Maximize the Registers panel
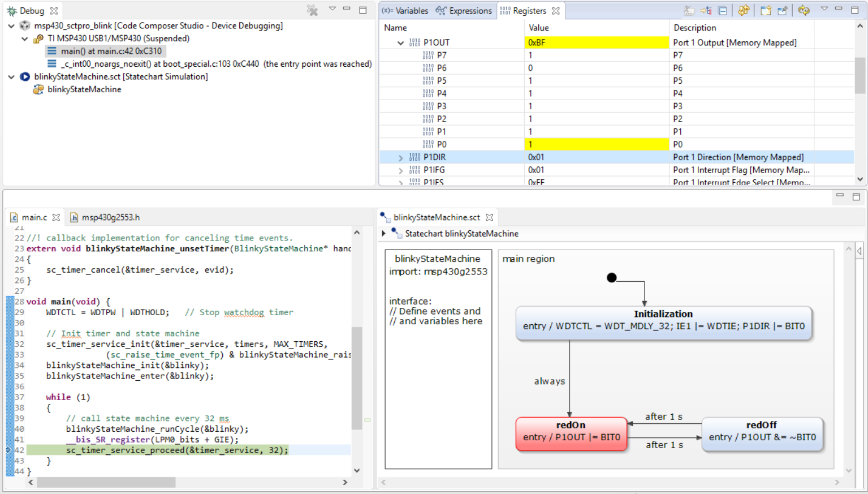The image size is (868, 494). coord(855,10)
